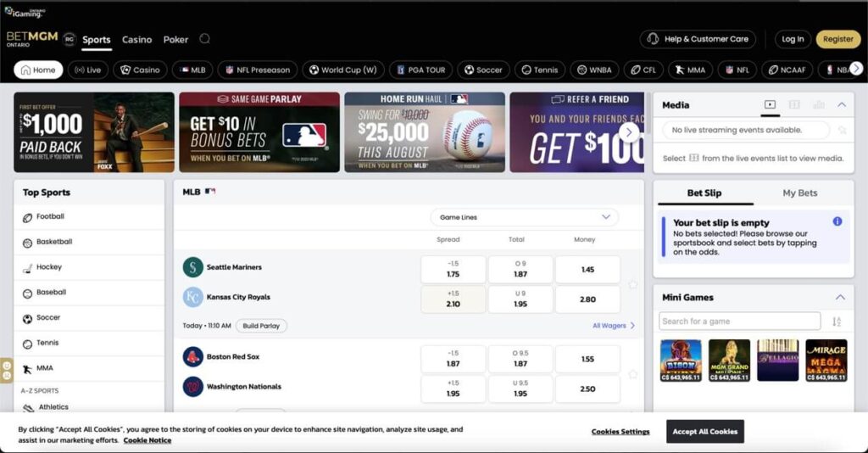The height and width of the screenshot is (453, 868).
Task: Switch to the Casino top tab
Action: pyautogui.click(x=136, y=39)
